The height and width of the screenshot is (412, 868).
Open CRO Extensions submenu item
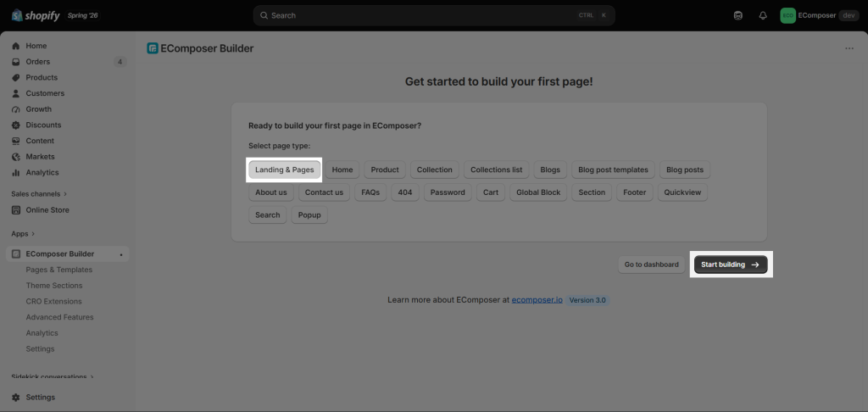click(x=53, y=301)
